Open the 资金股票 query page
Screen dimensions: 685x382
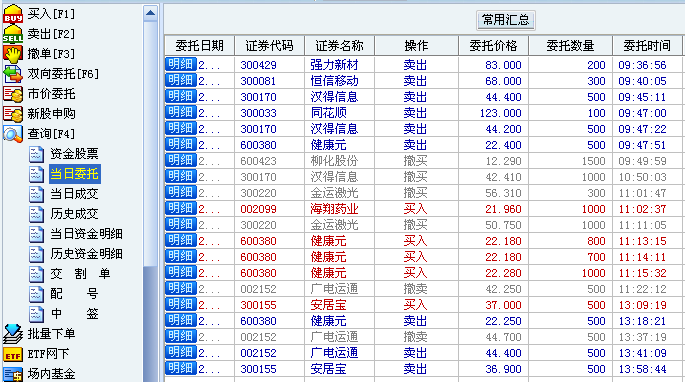tap(74, 154)
